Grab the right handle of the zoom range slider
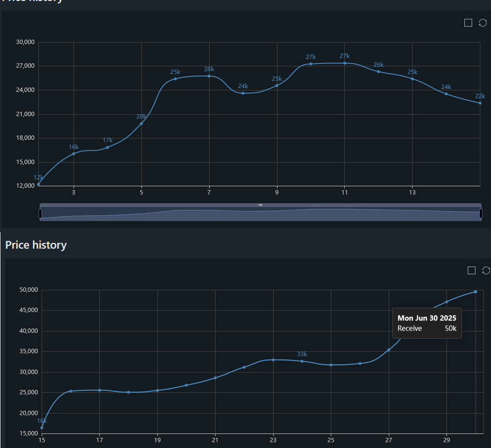The height and width of the screenshot is (448, 491). point(481,214)
